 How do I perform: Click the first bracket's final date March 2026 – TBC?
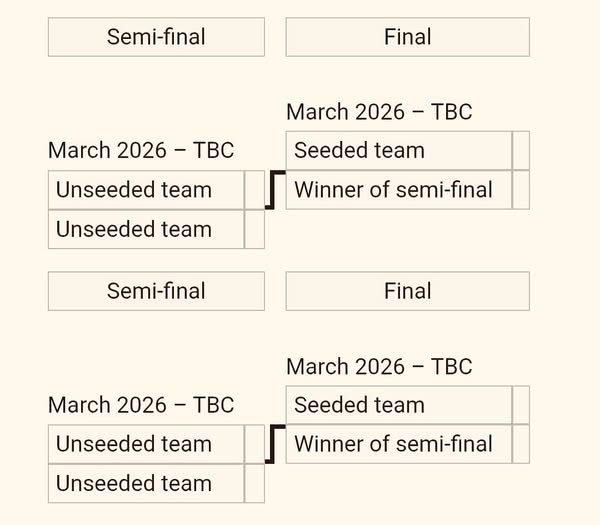[x=379, y=112]
